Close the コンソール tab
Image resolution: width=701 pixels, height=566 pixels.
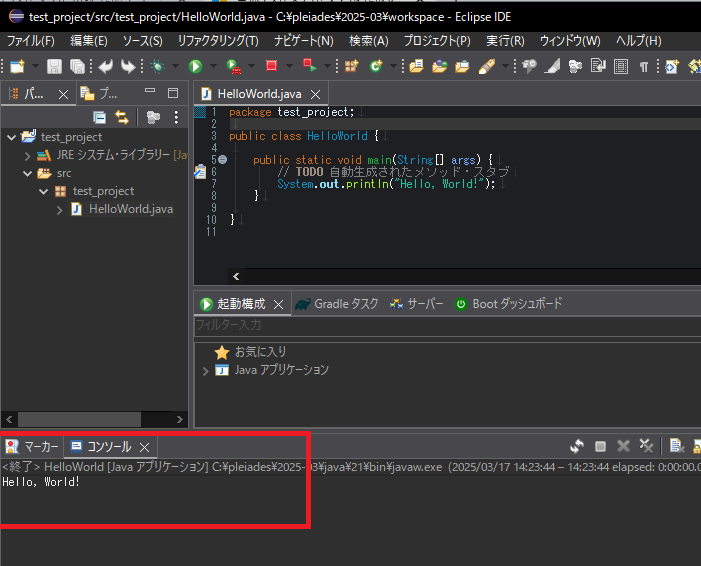click(x=144, y=447)
